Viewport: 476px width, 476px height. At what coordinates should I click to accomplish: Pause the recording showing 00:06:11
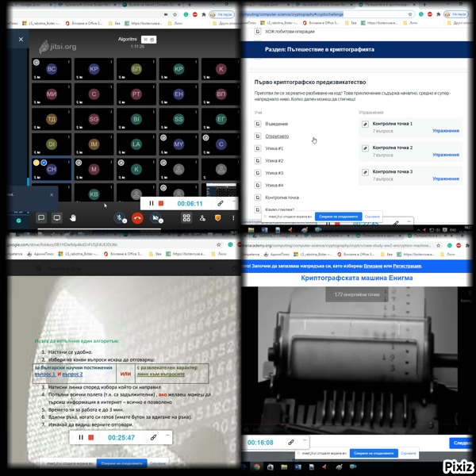(x=152, y=203)
